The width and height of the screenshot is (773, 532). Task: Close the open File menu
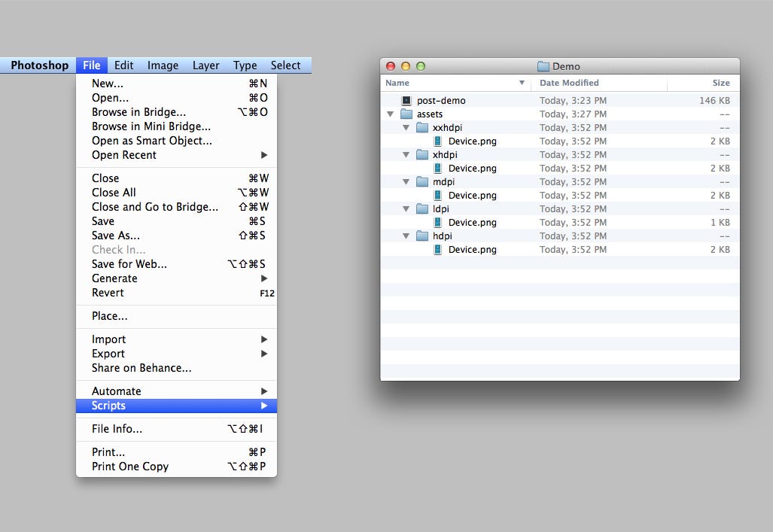pos(92,65)
